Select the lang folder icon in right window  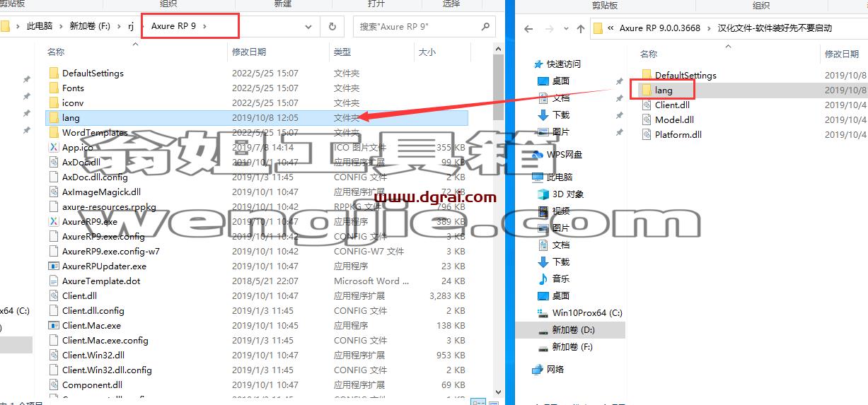coord(647,90)
